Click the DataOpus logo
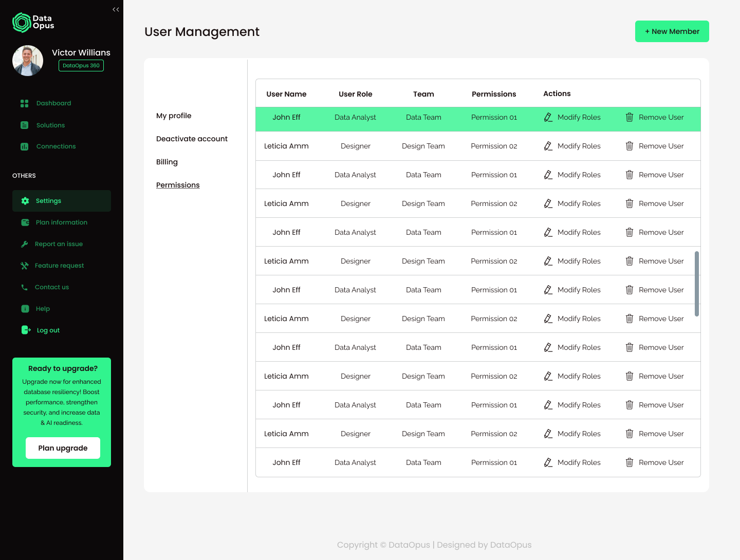 pyautogui.click(x=33, y=23)
